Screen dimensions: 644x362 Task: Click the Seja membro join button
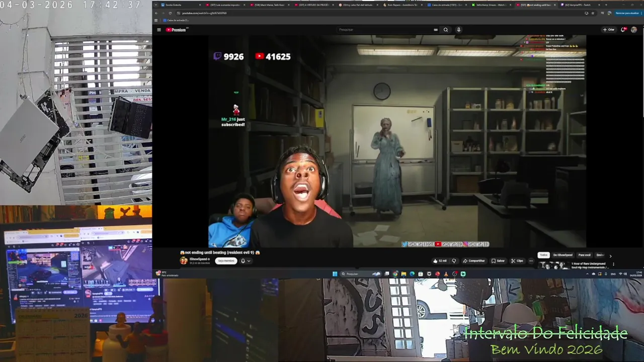pyautogui.click(x=226, y=261)
